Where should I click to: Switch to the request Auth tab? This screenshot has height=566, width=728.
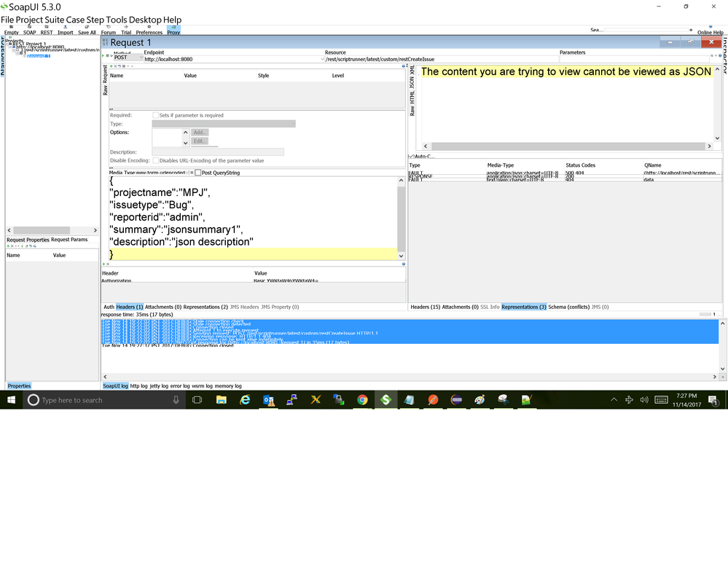pos(109,307)
